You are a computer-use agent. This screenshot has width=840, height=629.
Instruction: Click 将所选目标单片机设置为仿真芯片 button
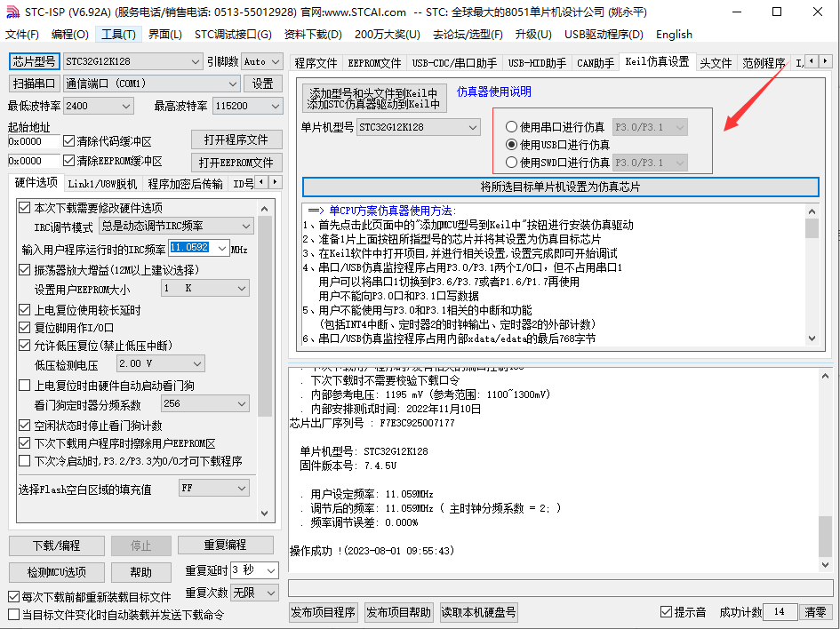(560, 187)
